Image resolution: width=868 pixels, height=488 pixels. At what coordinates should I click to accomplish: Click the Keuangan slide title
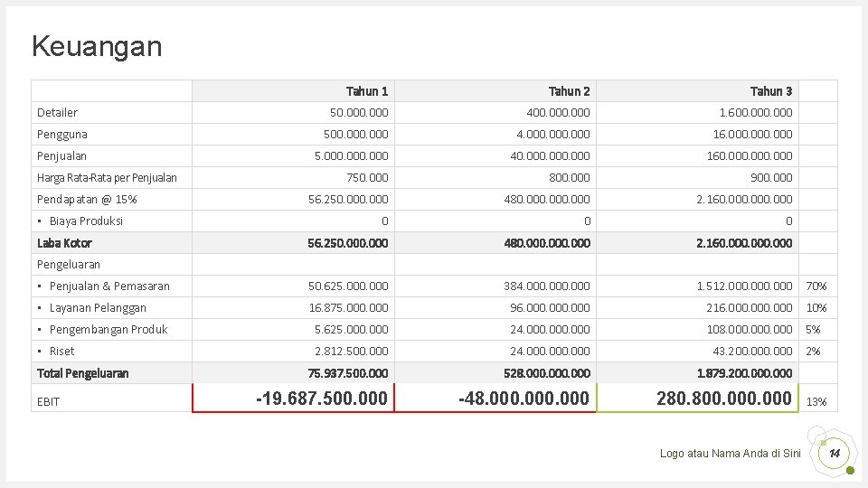tap(97, 46)
